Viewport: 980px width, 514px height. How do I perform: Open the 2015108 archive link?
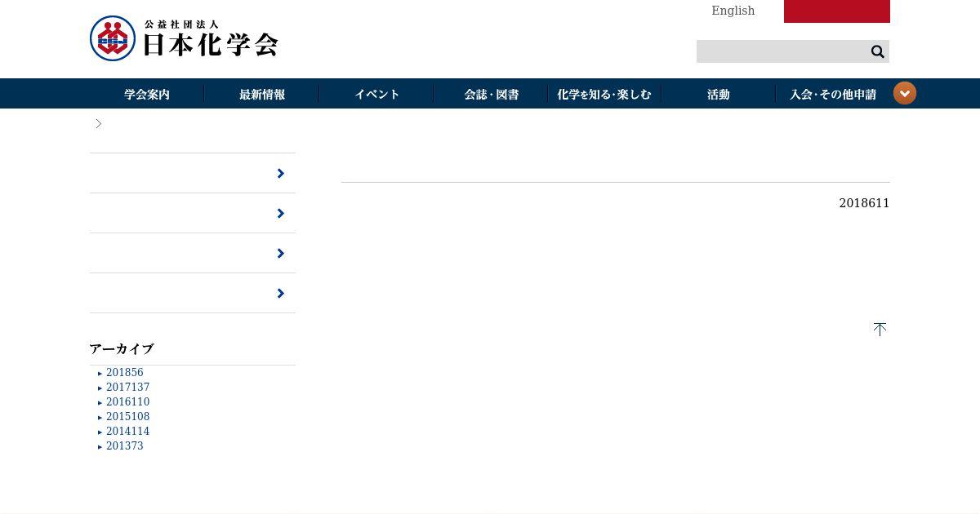click(x=128, y=417)
